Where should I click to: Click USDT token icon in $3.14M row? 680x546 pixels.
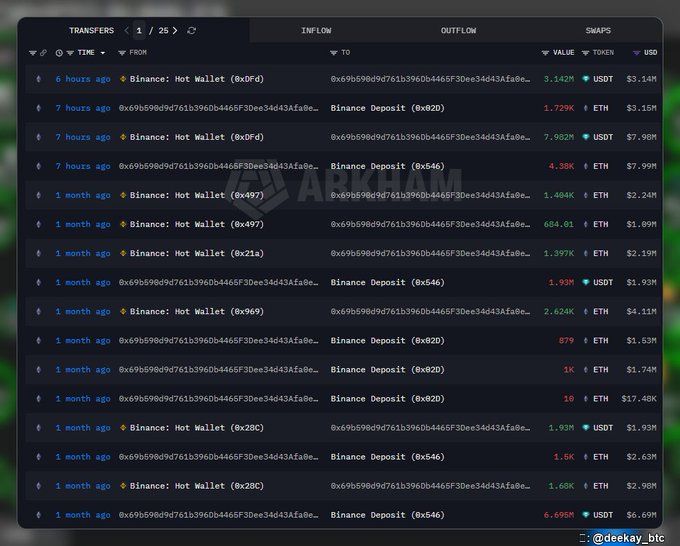pyautogui.click(x=585, y=79)
